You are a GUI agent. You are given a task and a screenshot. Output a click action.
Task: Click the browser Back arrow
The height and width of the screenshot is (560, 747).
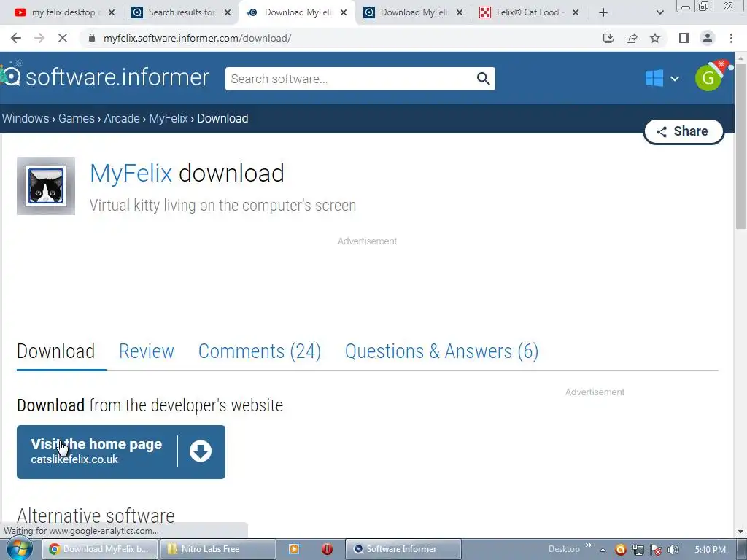click(x=16, y=38)
